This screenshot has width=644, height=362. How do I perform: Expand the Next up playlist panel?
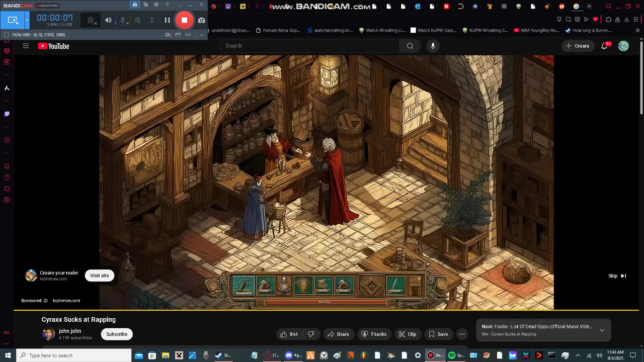602,330
